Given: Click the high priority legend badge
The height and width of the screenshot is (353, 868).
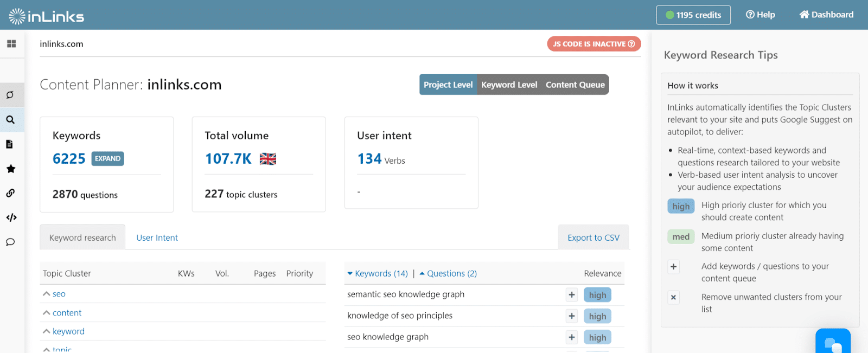Looking at the screenshot, I should click(x=681, y=206).
